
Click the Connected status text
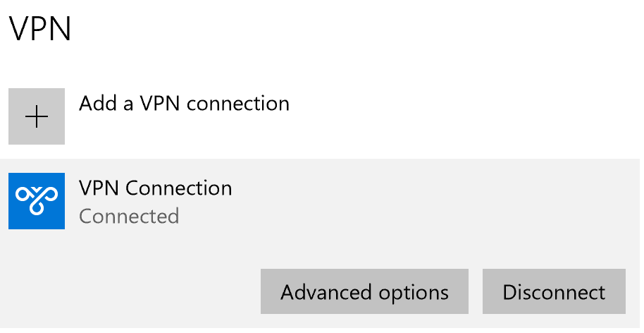[x=129, y=215]
